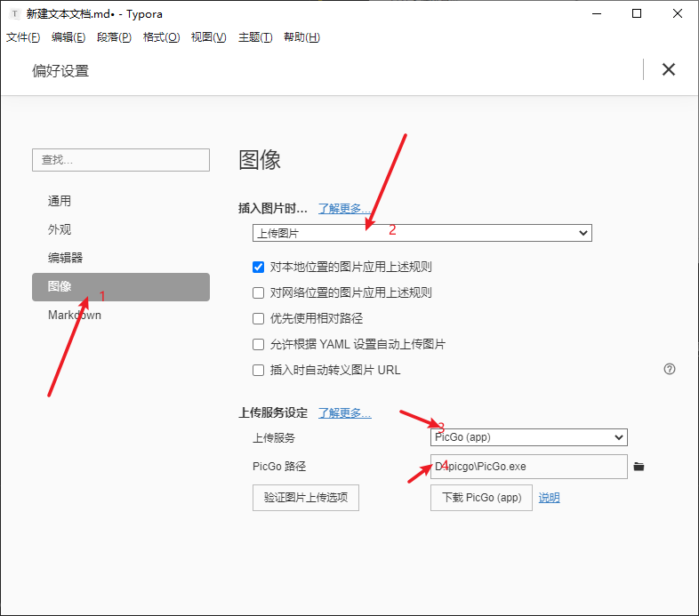Enable 优先使用相对路径 checkbox
699x616 pixels.
pyautogui.click(x=258, y=319)
